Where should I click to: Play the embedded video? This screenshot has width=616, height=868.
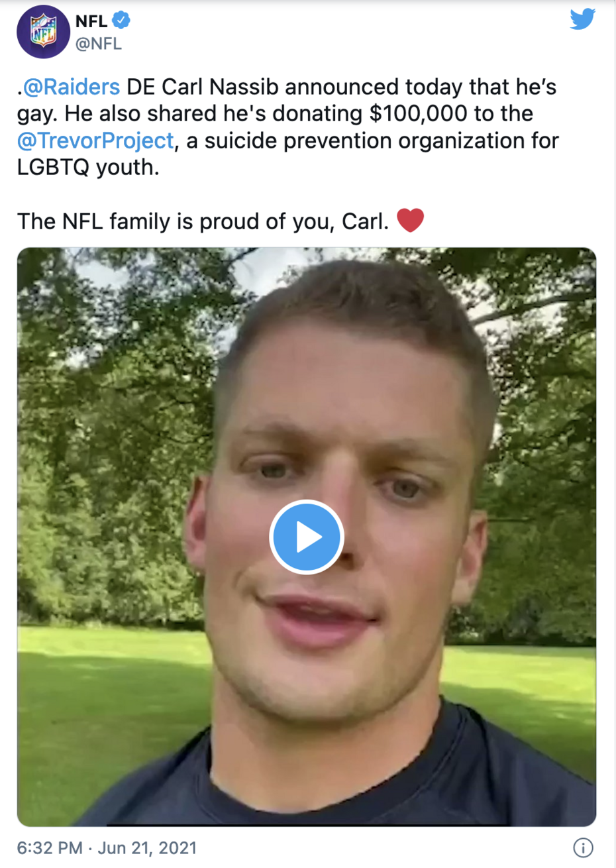[x=306, y=537]
